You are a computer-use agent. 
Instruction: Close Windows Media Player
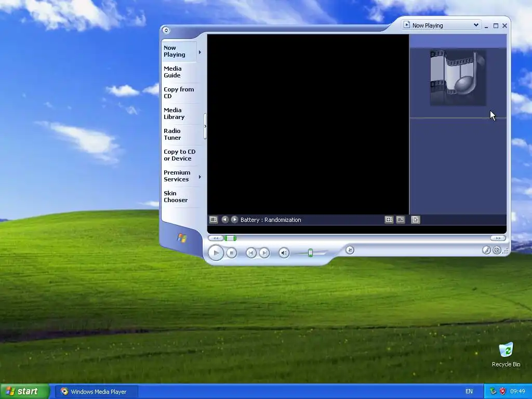(x=504, y=26)
